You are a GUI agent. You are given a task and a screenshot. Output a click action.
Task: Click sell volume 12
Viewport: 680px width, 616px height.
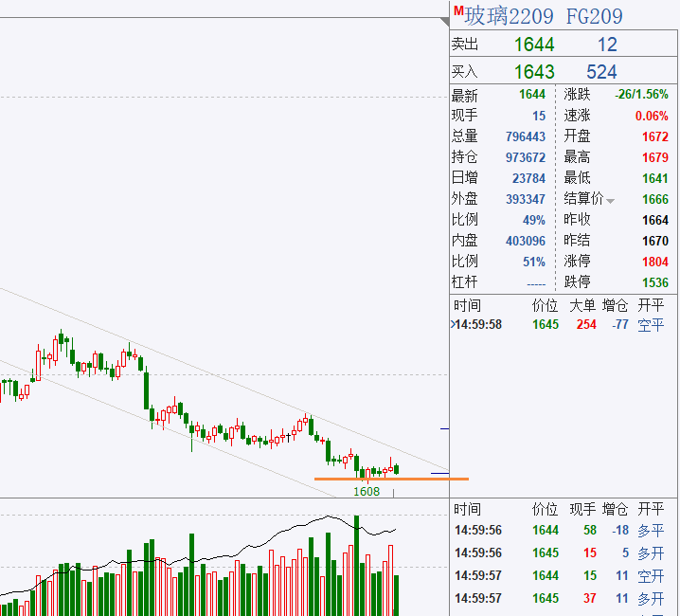[607, 45]
